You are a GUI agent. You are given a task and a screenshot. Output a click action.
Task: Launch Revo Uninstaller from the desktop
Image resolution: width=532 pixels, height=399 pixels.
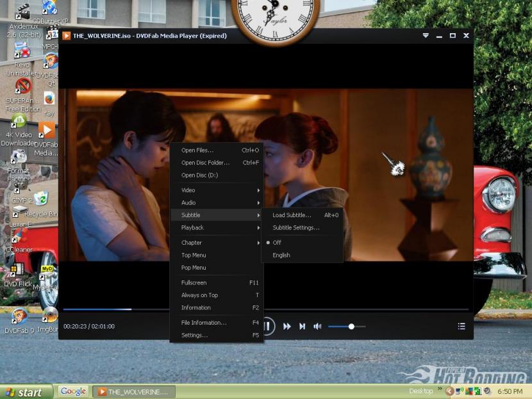(22, 50)
